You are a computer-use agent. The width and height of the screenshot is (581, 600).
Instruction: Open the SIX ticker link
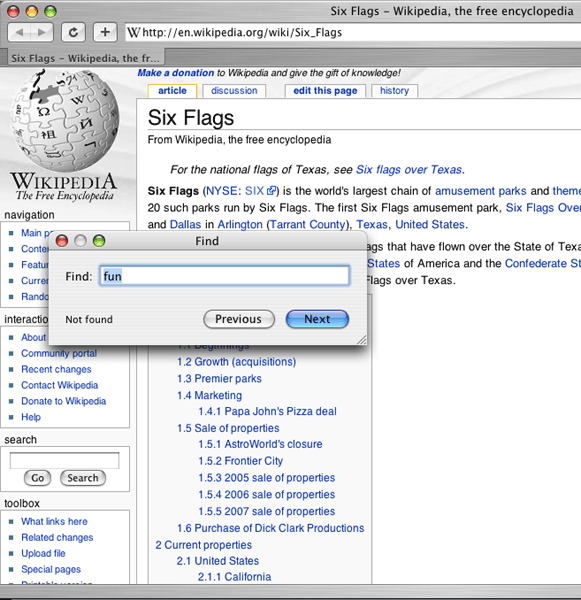coord(254,191)
